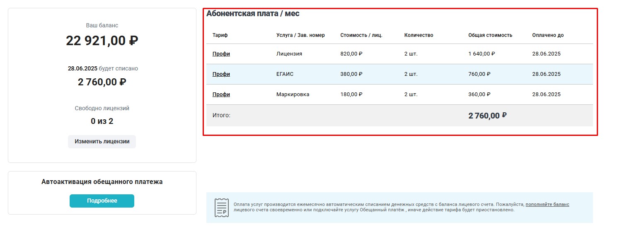This screenshot has height=237, width=644.
Task: Click the 28.06.2025 будет списано text
Action: point(103,68)
